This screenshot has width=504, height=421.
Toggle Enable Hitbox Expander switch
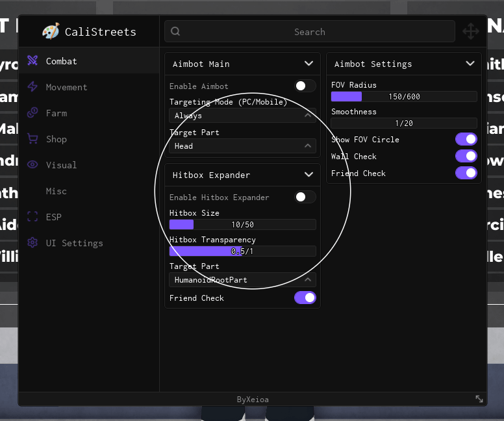point(305,197)
